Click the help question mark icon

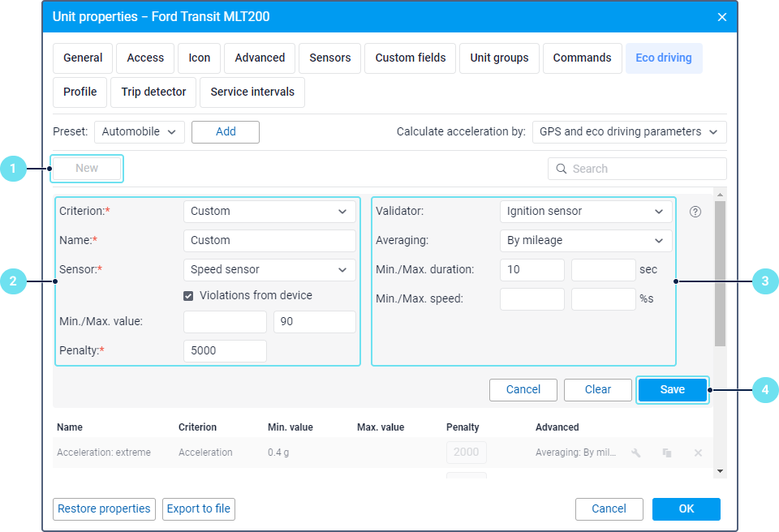[x=695, y=212]
